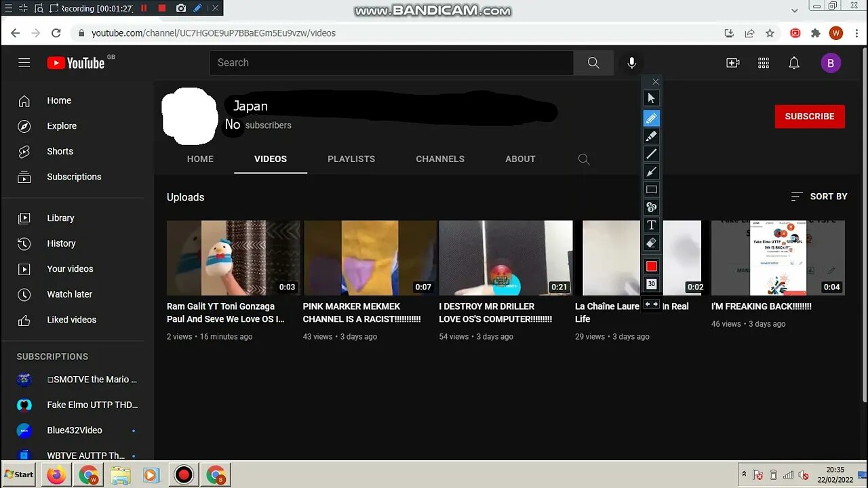Viewport: 868px width, 488px height.
Task: Search within the channel using magnifier
Action: (x=584, y=159)
